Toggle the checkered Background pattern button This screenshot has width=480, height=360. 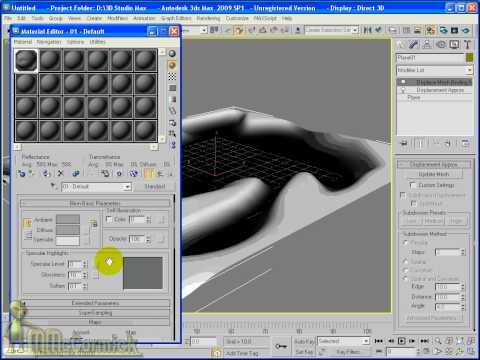[x=172, y=77]
